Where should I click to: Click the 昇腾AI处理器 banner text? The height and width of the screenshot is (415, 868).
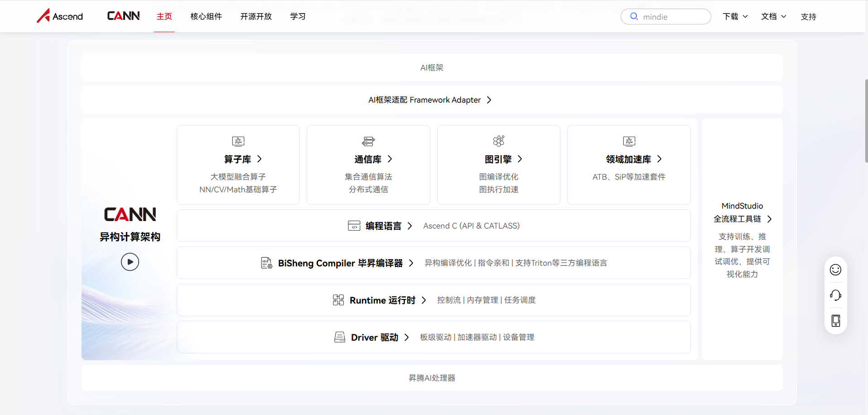(x=432, y=378)
